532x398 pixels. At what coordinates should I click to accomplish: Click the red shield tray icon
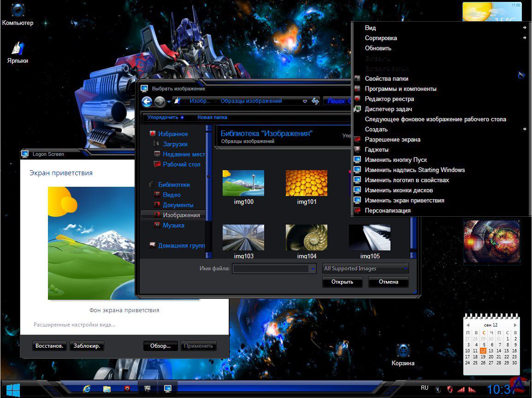tap(450, 389)
